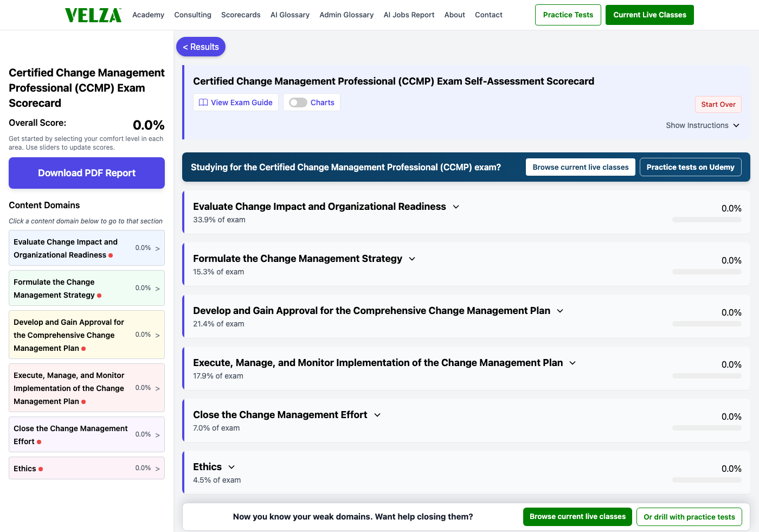Go back with the Results button
Viewport: 759px width, 532px height.
[201, 47]
